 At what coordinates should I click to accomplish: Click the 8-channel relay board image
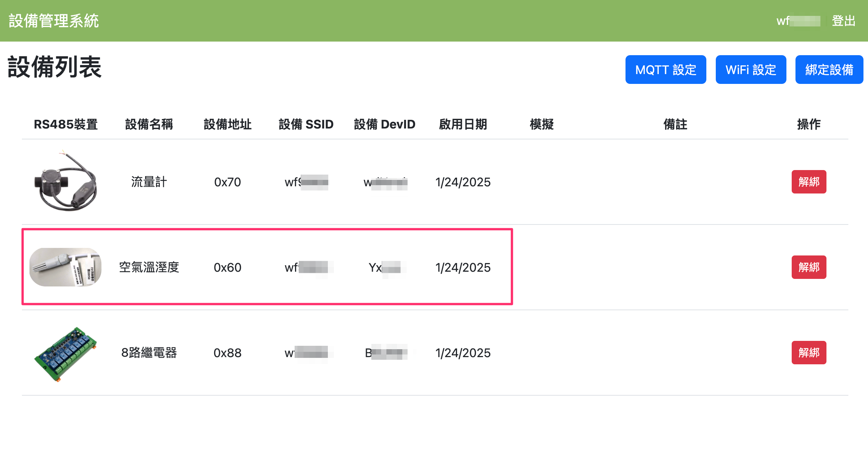coord(66,353)
